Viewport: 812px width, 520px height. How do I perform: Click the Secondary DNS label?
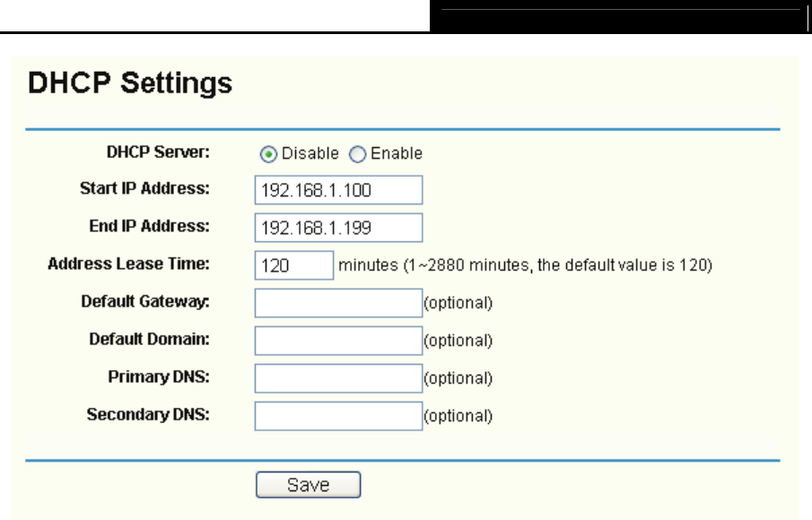click(x=148, y=414)
